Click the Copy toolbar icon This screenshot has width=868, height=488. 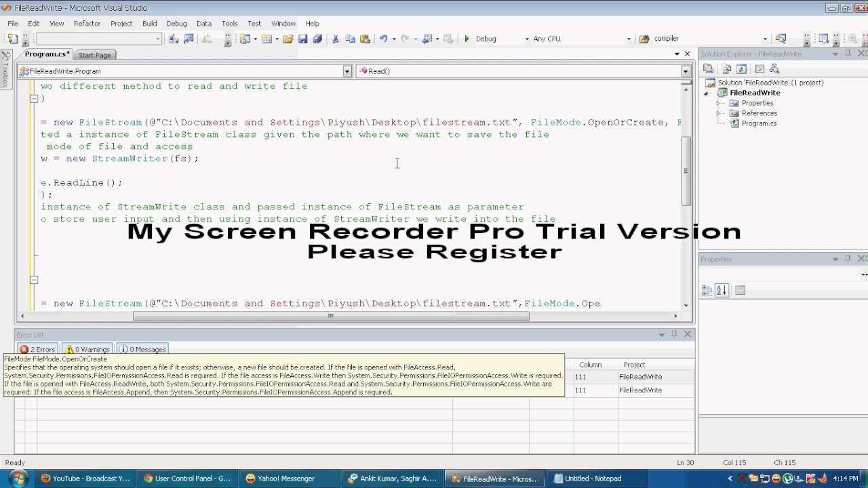point(350,39)
